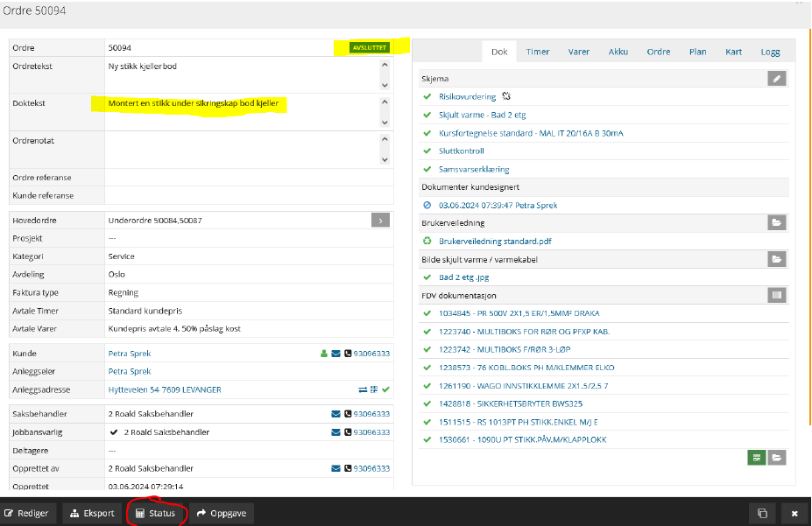Screen dimensions: 812x526
Task: Click the phone icon in Kunde row
Action: [348, 354]
